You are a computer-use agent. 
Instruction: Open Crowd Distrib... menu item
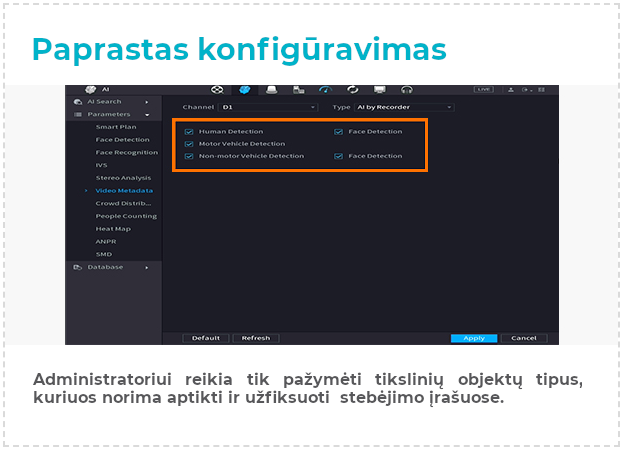point(123,203)
